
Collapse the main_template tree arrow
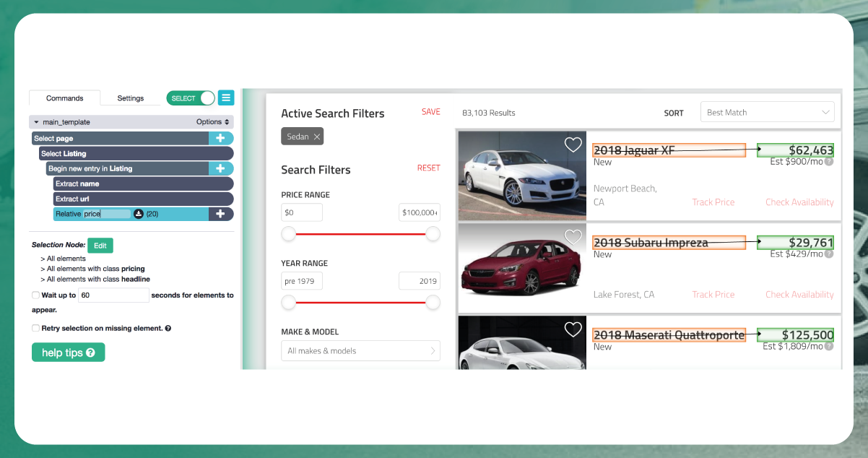click(36, 122)
